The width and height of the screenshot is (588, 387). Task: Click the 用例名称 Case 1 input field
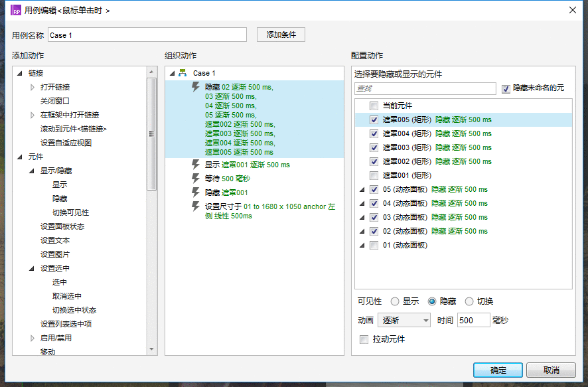[x=147, y=35]
